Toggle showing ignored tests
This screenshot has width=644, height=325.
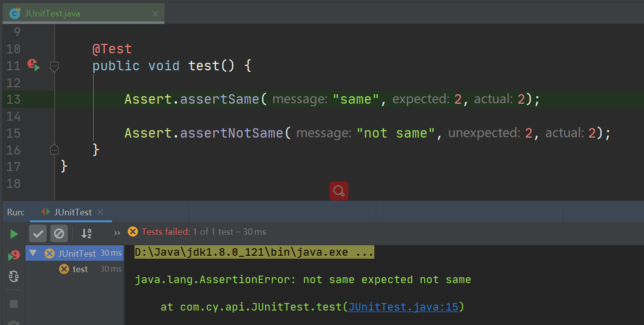click(x=59, y=233)
